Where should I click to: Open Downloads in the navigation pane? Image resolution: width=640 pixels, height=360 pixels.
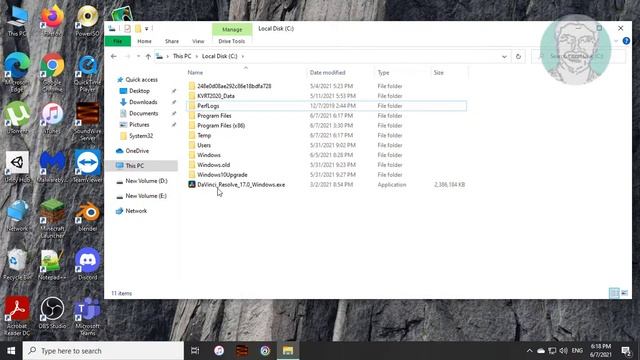coord(143,102)
